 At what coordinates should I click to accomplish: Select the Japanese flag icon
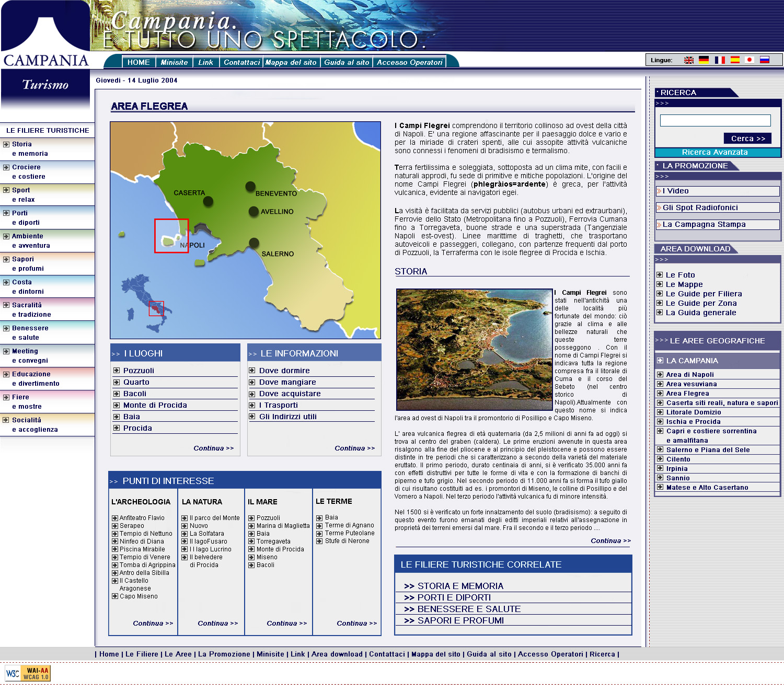tap(750, 60)
